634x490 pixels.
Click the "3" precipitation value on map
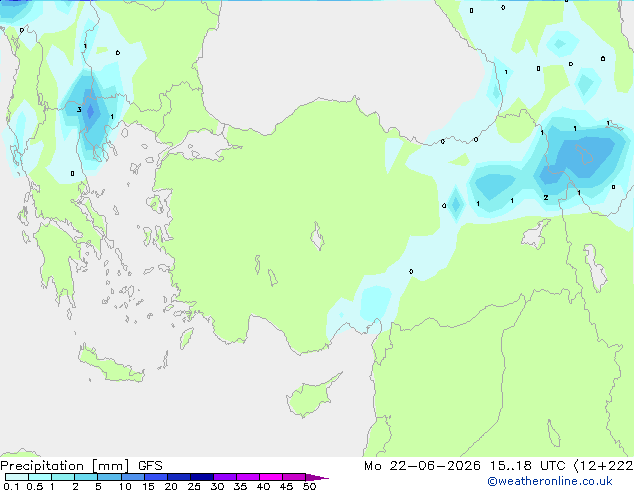pos(79,110)
